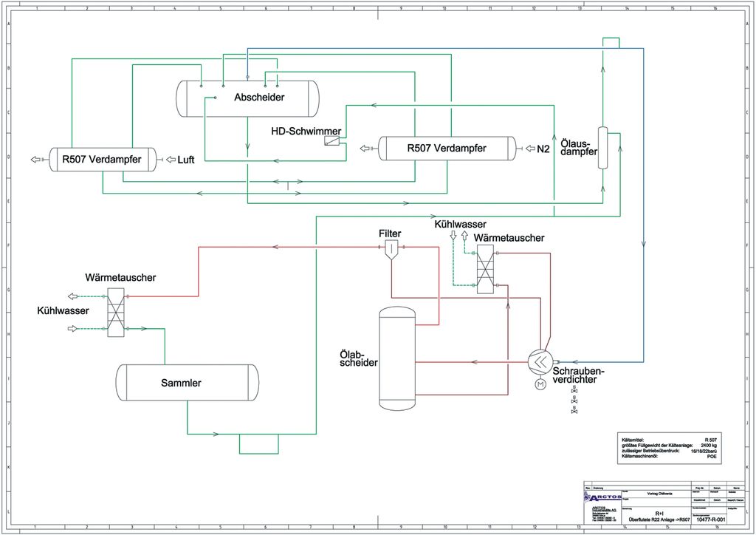Select the motor M symbol below compressor

[540, 384]
